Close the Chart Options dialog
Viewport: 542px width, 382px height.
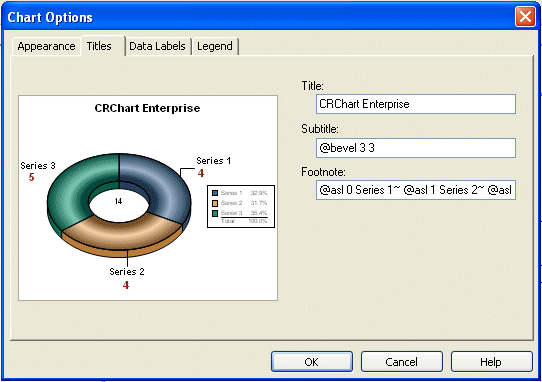click(x=525, y=17)
